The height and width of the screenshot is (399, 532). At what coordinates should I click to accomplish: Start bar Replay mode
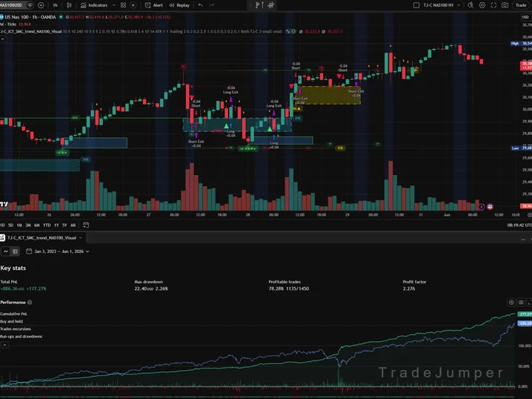179,5
